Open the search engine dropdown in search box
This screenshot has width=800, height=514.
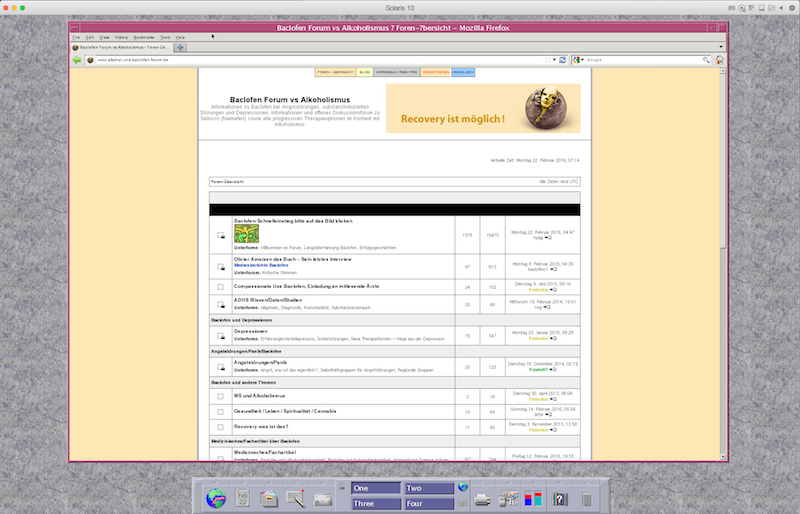tap(577, 60)
